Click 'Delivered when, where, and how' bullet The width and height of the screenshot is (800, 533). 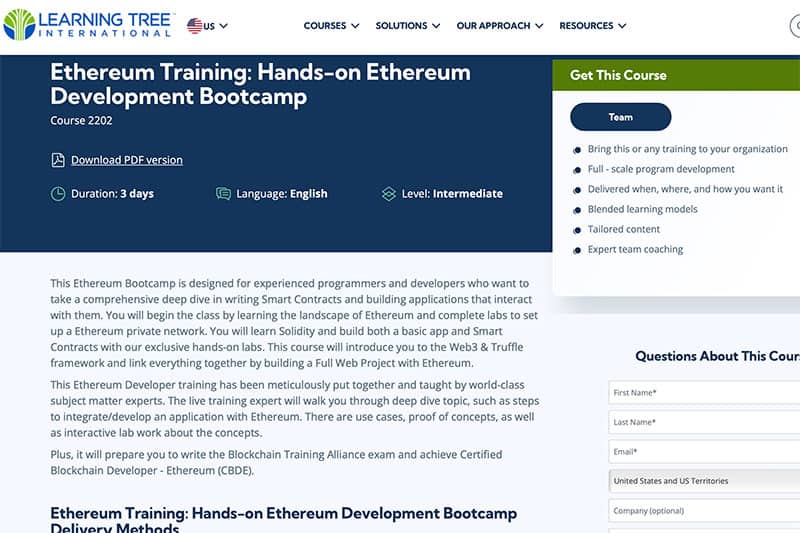point(685,189)
